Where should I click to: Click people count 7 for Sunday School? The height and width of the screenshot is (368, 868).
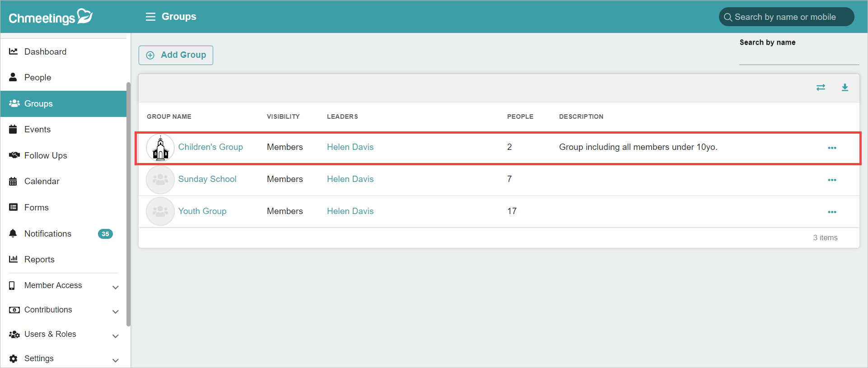(x=509, y=179)
